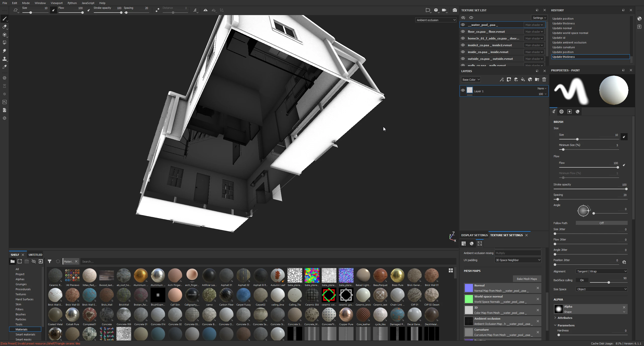Click the camera screenshot icon above viewport

tap(455, 10)
